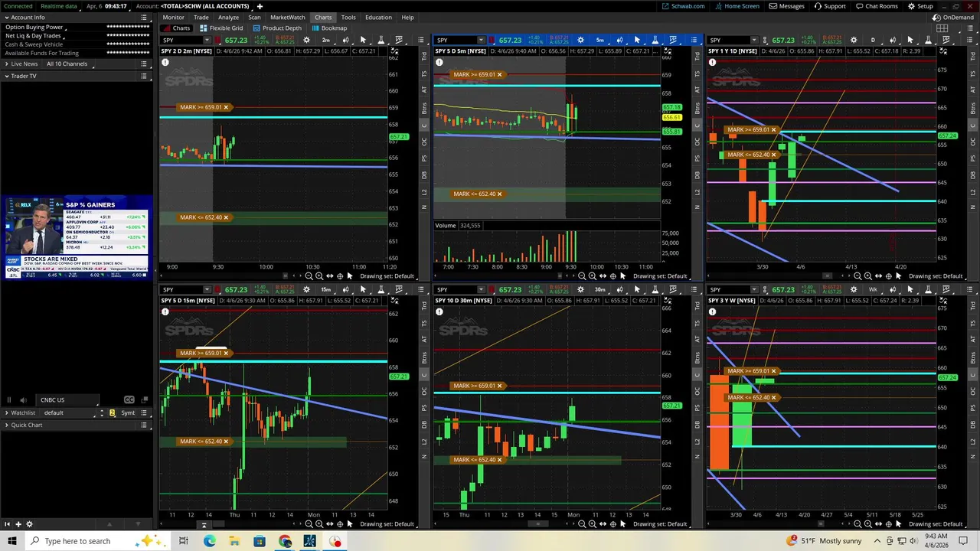Screen dimensions: 980x551
Task: Remove MARK >= 659.01 alert on 5m chart
Action: pyautogui.click(x=500, y=74)
